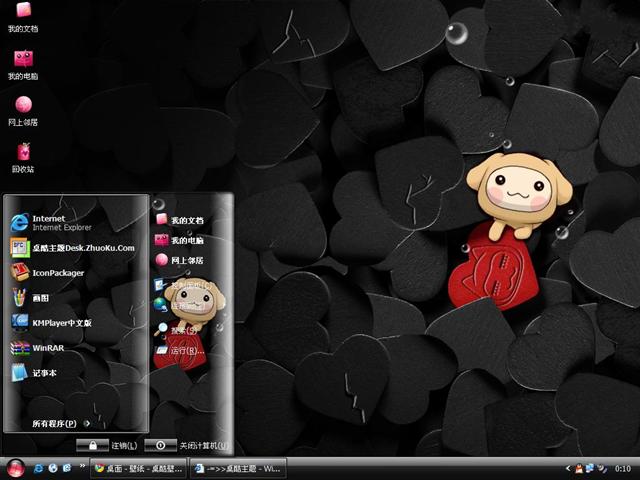The height and width of the screenshot is (480, 640).
Task: Click the globe browser icon in quick launch
Action: point(53,468)
